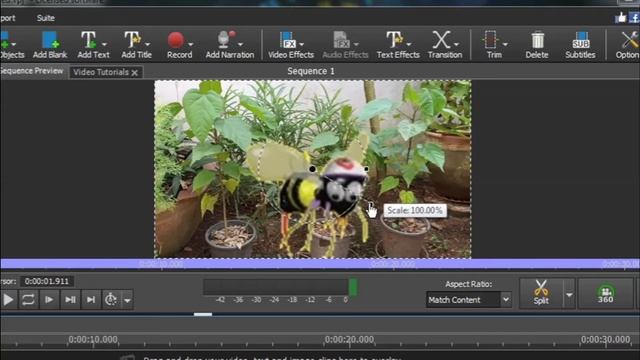Click the timeline horizontal scrollbar thumb
640x360 pixels.
pyautogui.click(x=203, y=314)
